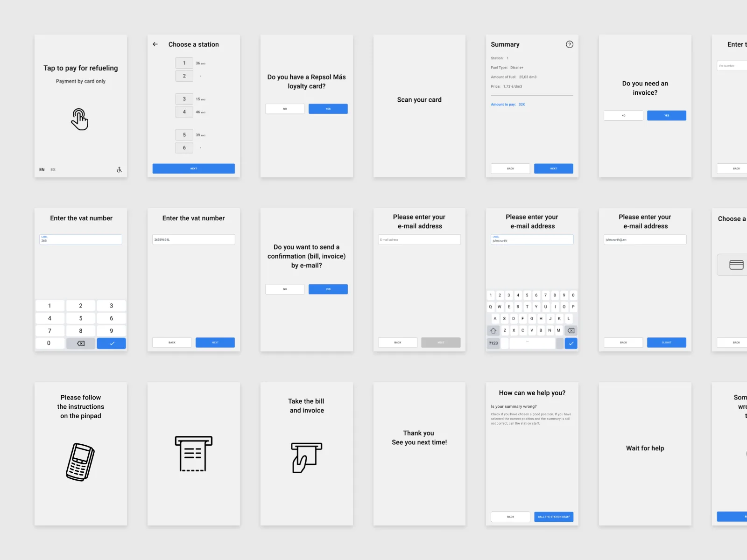The image size is (747, 560).
Task: Click the 'Payment by card only' text
Action: [x=81, y=81]
